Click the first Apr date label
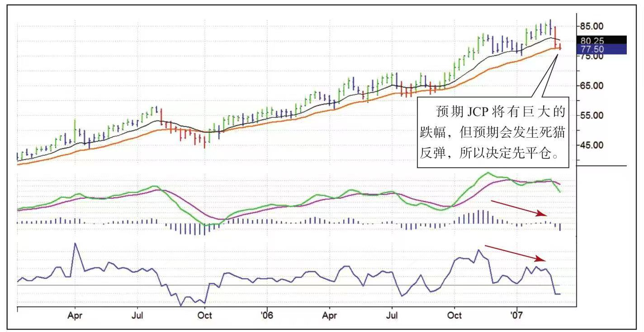Screen dimensions: 644x332 click(75, 315)
